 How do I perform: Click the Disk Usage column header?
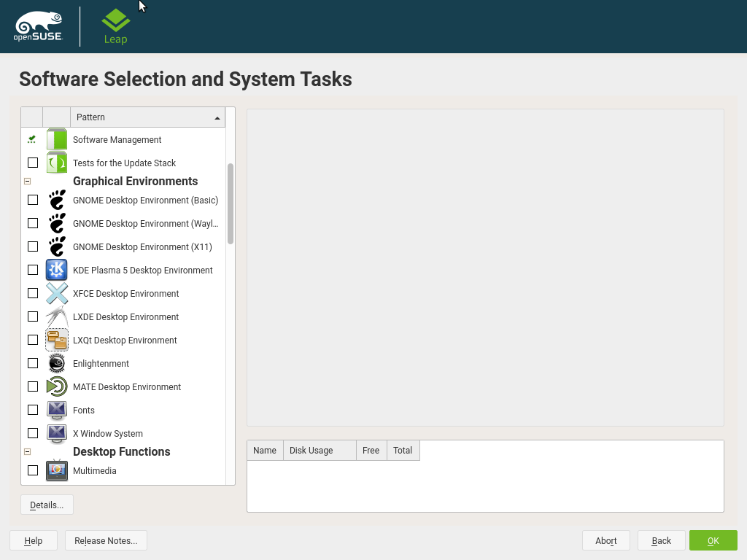320,450
